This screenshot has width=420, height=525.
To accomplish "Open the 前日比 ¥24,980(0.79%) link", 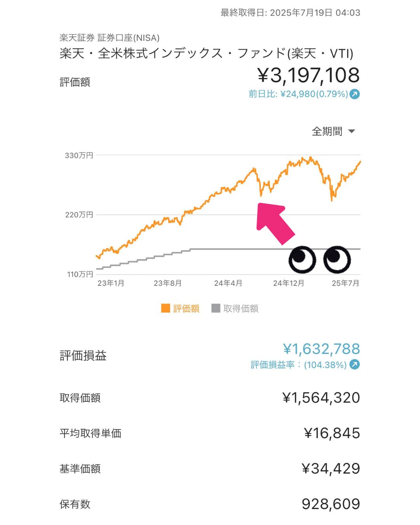I will pos(298,94).
